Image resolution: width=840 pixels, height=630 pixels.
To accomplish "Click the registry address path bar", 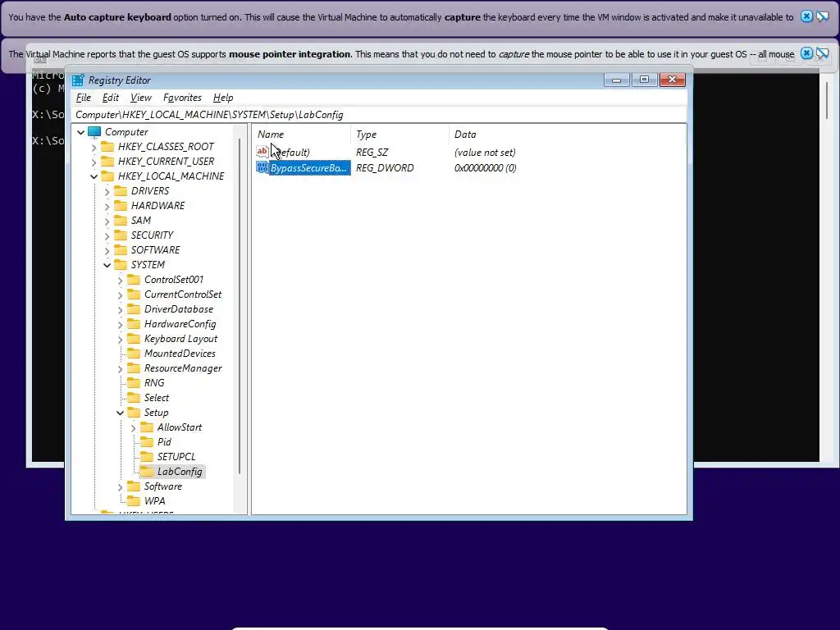I will pos(379,115).
